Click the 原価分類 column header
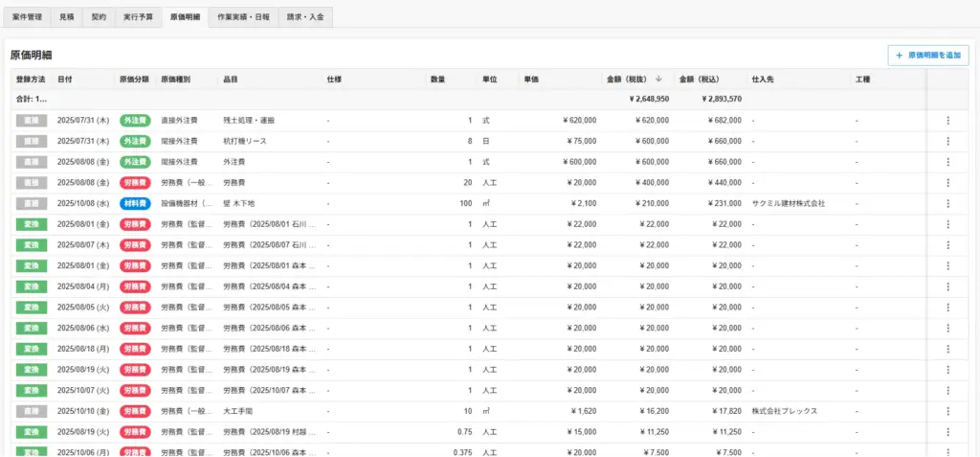The width and height of the screenshot is (980, 457). point(134,80)
